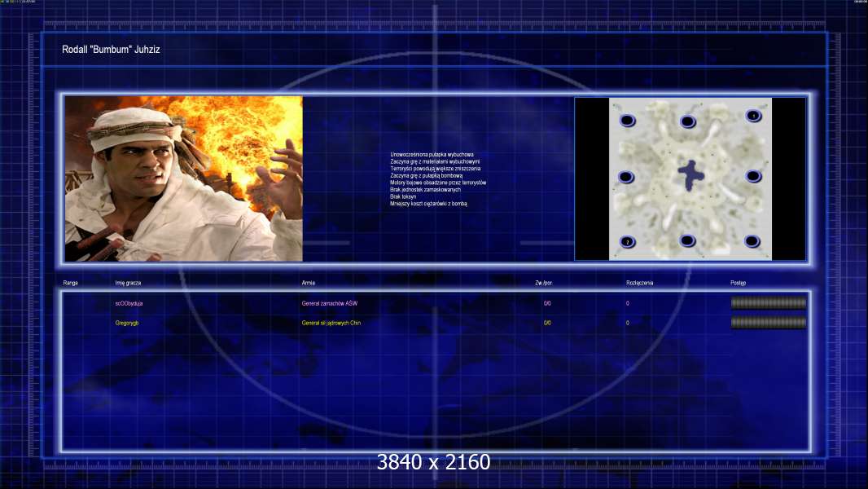The height and width of the screenshot is (489, 868).
Task: Click the "Imię gracza" column header
Action: click(128, 283)
